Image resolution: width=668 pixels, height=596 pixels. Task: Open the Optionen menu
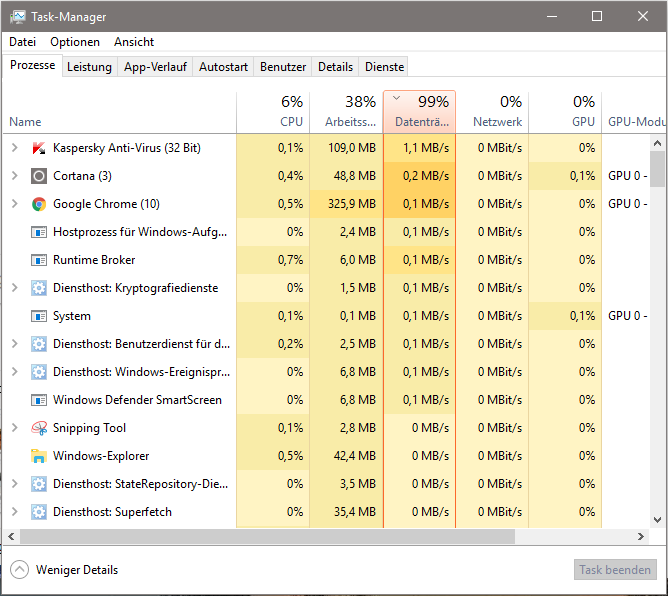point(75,42)
